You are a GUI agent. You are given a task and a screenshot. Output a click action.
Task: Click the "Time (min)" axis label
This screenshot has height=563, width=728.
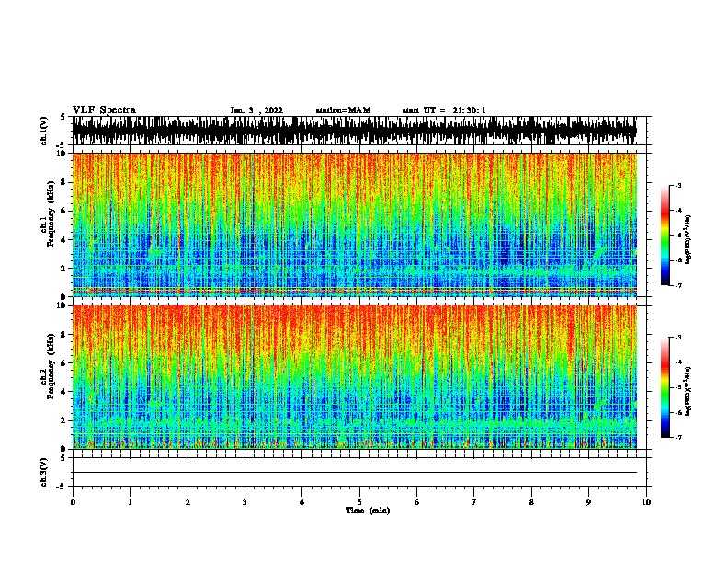368,511
